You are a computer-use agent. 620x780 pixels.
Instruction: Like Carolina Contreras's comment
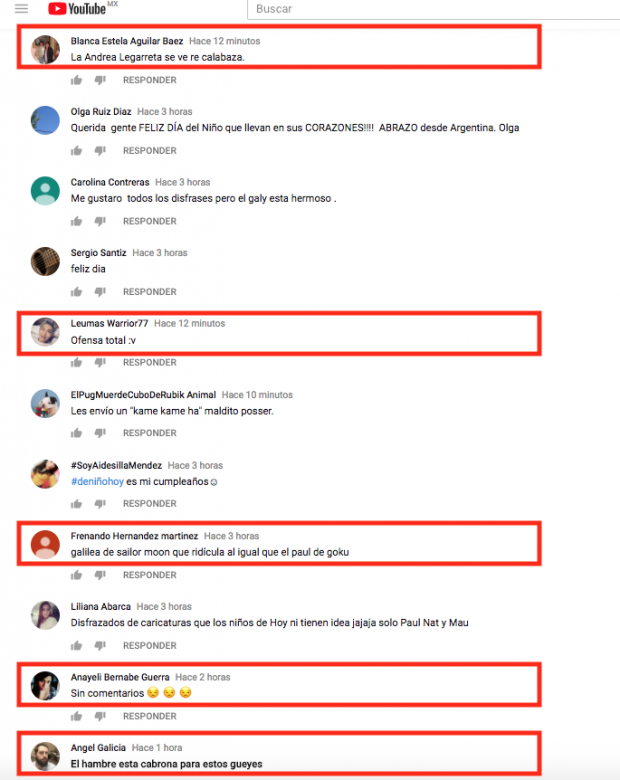point(76,221)
